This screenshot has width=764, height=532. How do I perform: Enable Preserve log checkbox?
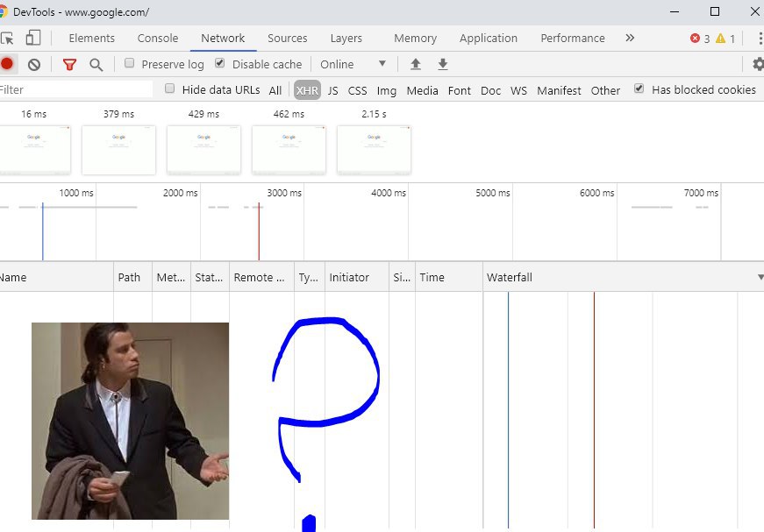pyautogui.click(x=129, y=63)
